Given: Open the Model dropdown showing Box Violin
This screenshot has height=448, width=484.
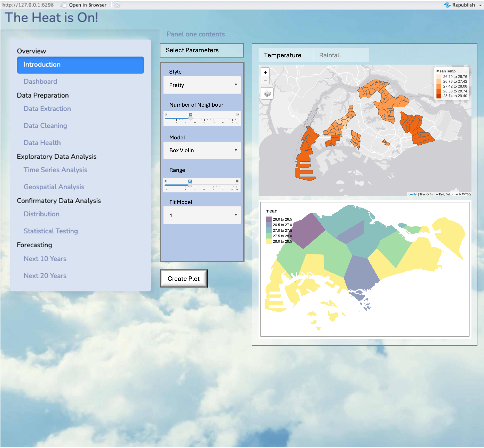Looking at the screenshot, I should pyautogui.click(x=202, y=150).
